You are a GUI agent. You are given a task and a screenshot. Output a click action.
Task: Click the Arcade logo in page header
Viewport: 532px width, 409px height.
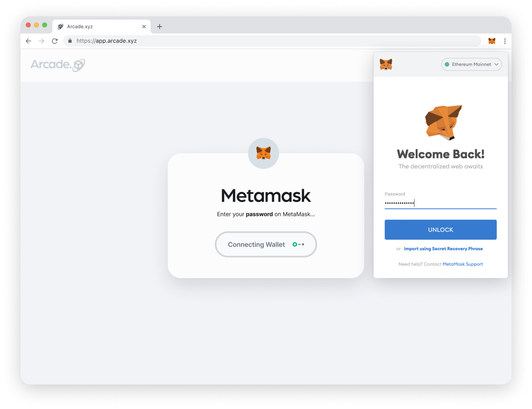[58, 65]
